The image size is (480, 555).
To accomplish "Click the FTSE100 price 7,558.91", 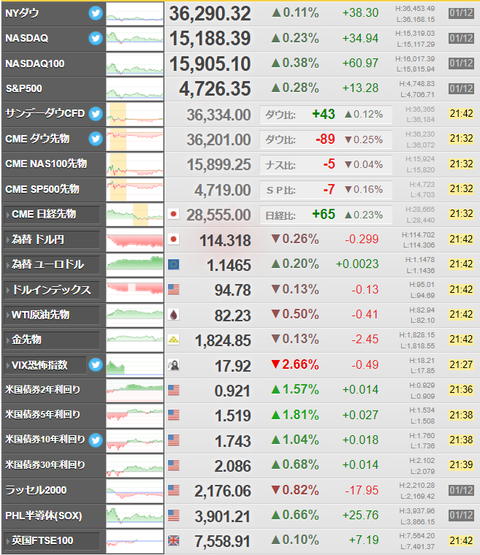I will (222, 542).
